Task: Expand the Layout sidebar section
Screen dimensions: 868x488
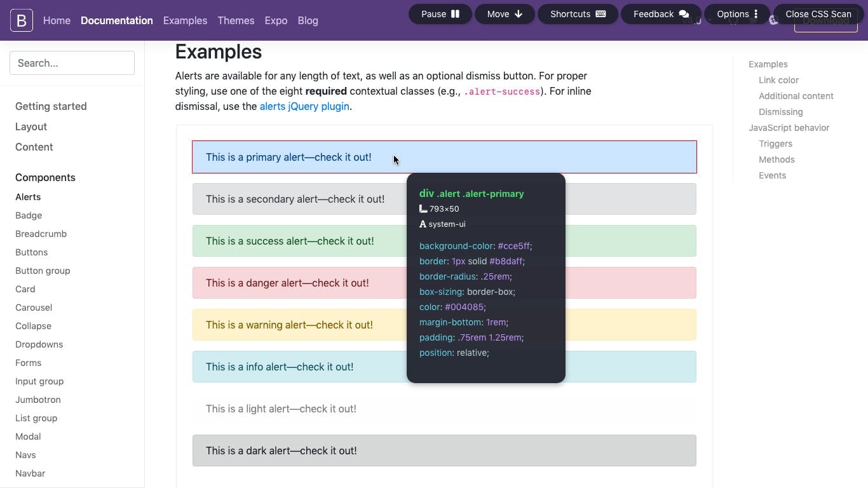Action: pyautogui.click(x=31, y=126)
